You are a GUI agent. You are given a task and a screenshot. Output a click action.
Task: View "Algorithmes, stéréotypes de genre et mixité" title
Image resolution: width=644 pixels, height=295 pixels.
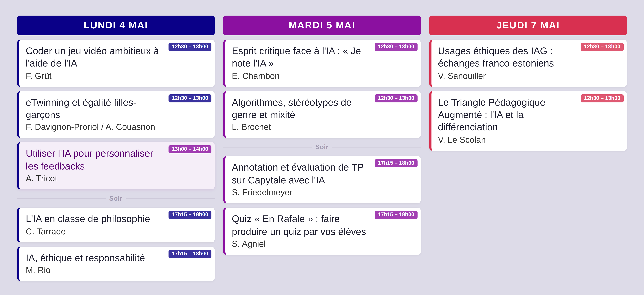pos(292,108)
